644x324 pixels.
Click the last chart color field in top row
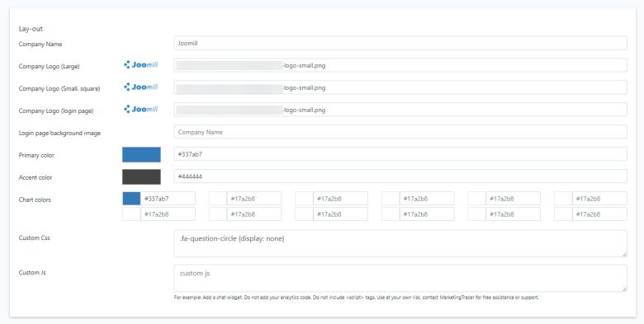click(599, 199)
